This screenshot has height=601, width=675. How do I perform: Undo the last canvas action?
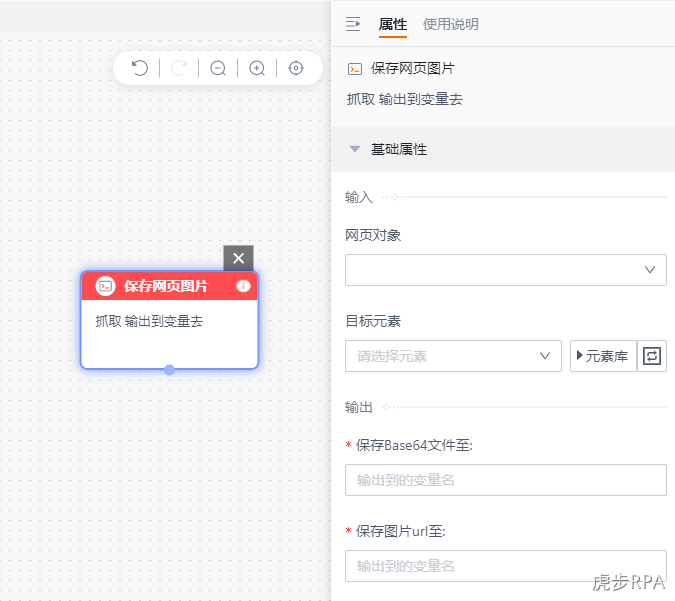tap(139, 68)
